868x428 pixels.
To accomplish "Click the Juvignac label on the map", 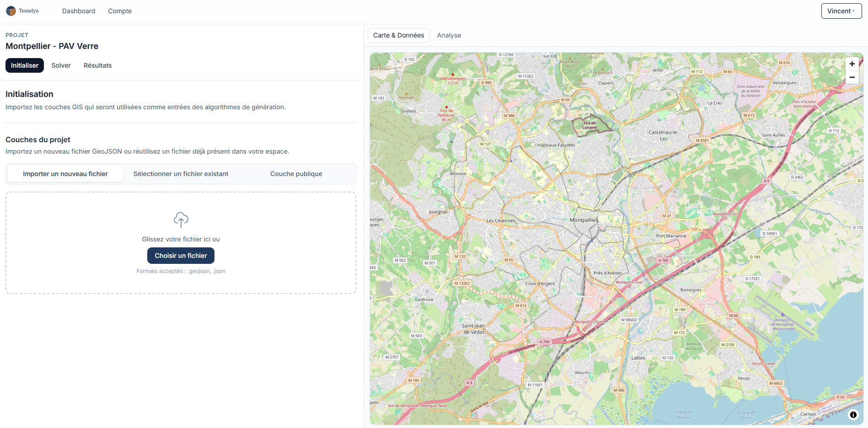I will (x=439, y=212).
